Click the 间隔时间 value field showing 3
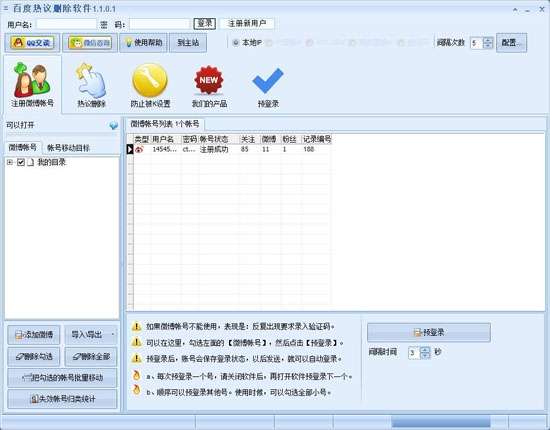 pyautogui.click(x=414, y=353)
